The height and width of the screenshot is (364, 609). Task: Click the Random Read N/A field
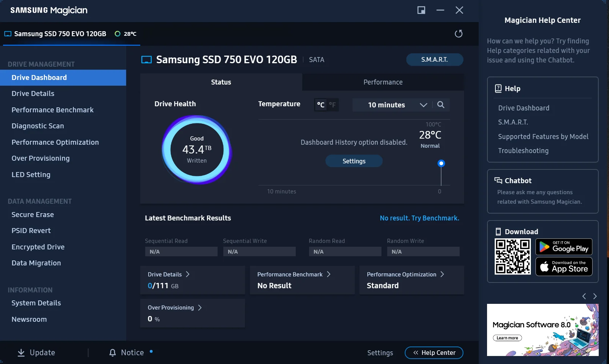(345, 252)
